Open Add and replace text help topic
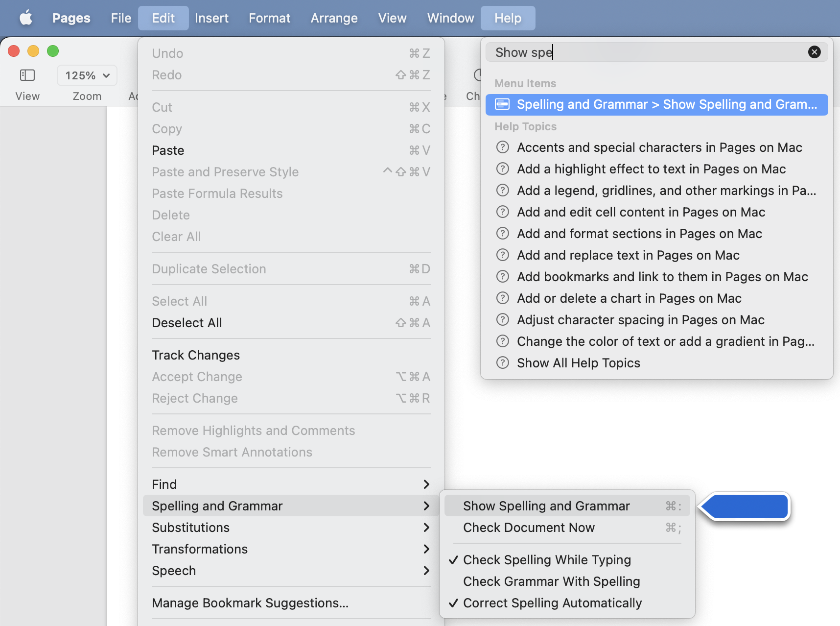The image size is (840, 626). [657, 255]
